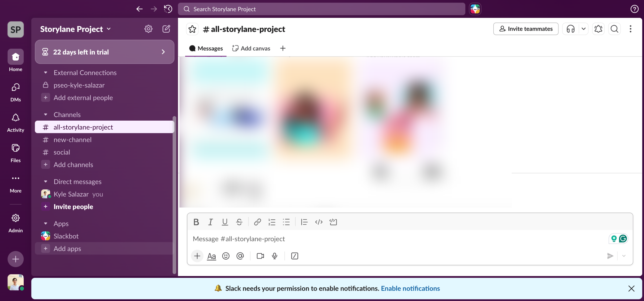Switch to the Add canvas tab
Image resolution: width=644 pixels, height=301 pixels.
click(251, 48)
